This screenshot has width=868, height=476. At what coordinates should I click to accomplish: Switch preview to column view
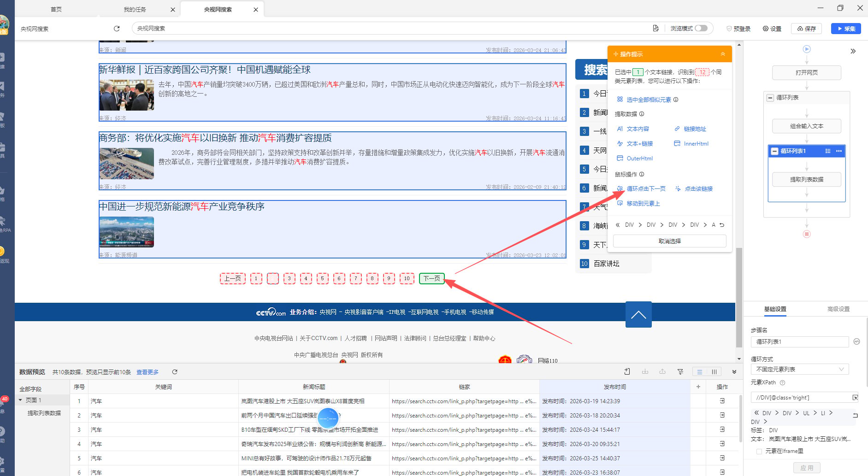714,372
